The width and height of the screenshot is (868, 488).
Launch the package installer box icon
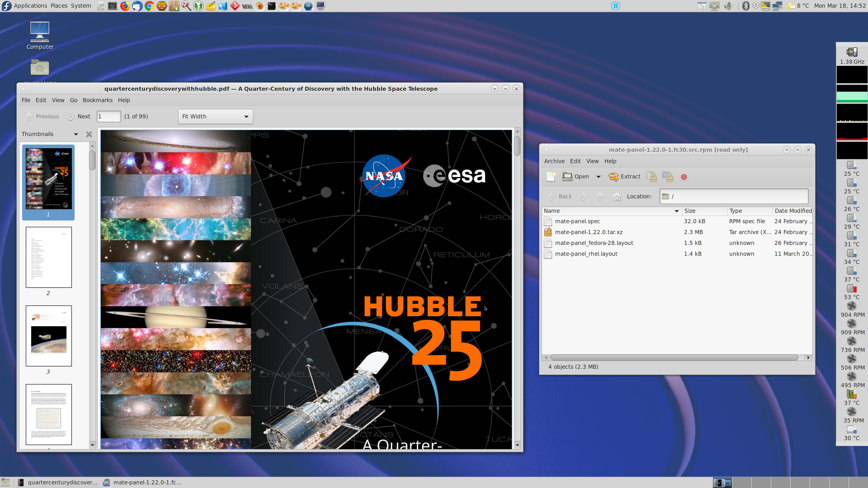(x=174, y=6)
